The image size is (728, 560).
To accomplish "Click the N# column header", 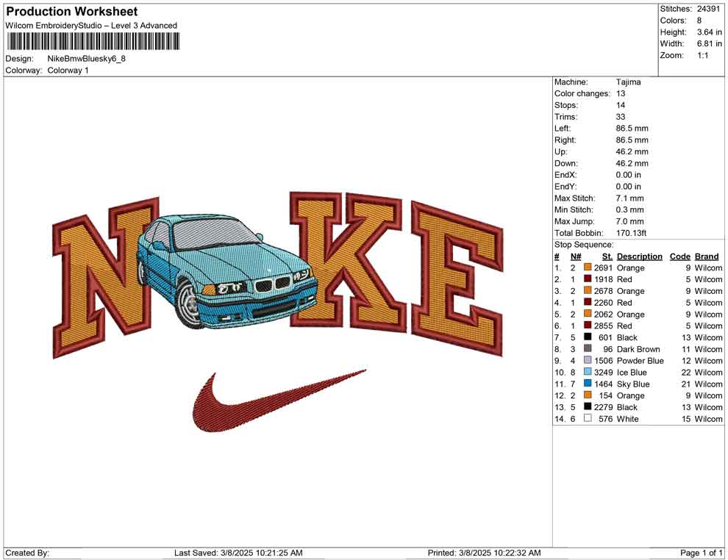I will (x=576, y=256).
